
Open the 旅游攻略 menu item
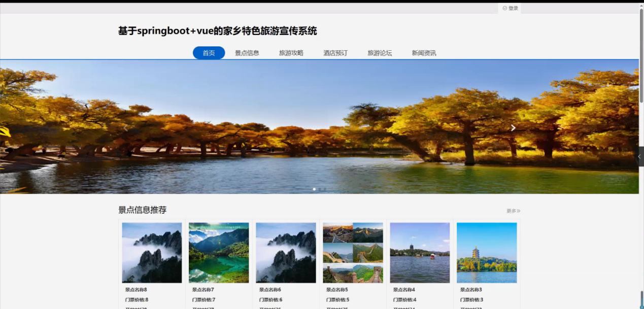pyautogui.click(x=291, y=53)
